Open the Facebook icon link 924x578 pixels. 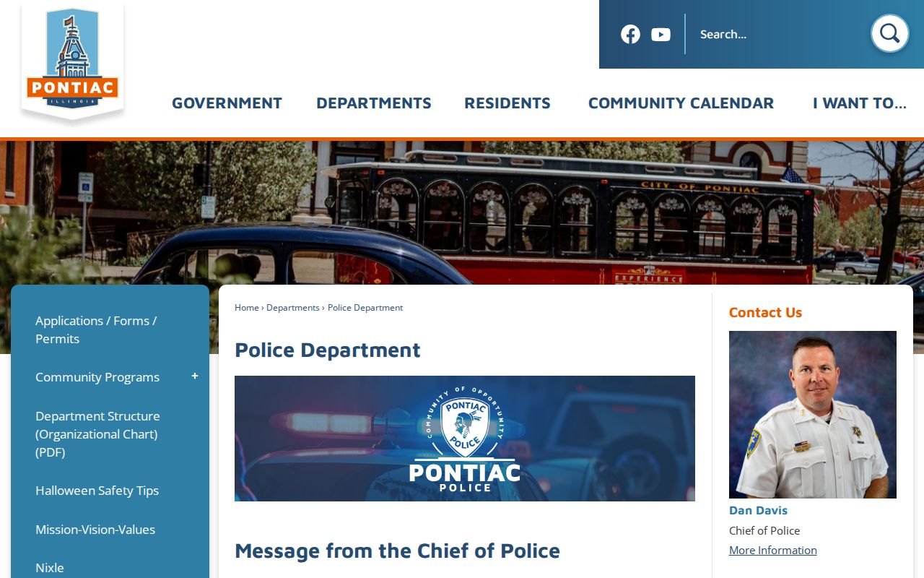(630, 34)
